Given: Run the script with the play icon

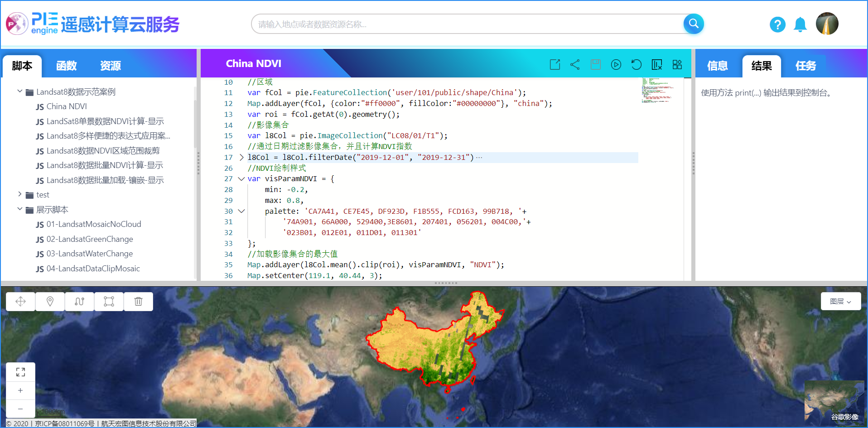Looking at the screenshot, I should point(616,65).
